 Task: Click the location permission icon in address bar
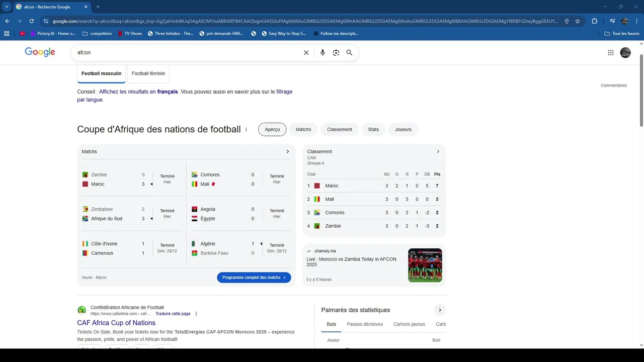(567, 21)
